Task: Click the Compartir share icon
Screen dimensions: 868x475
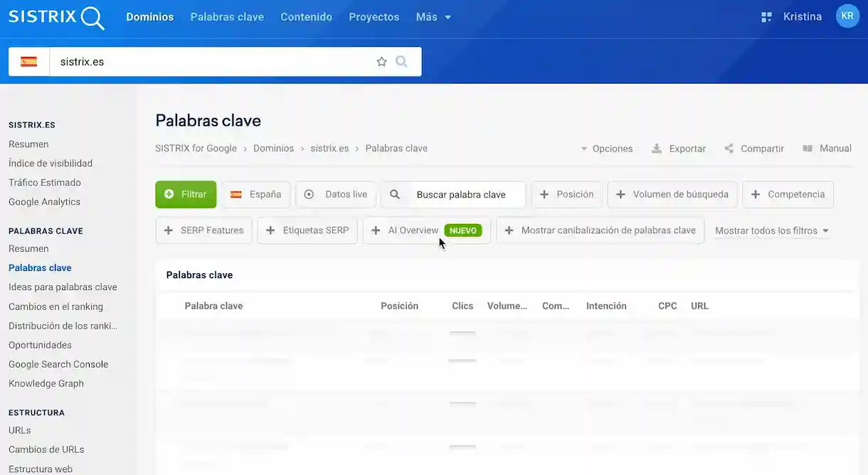Action: tap(728, 148)
